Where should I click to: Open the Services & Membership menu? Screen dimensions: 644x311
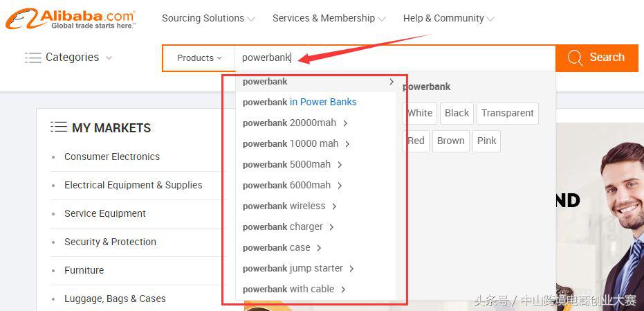[329, 19]
